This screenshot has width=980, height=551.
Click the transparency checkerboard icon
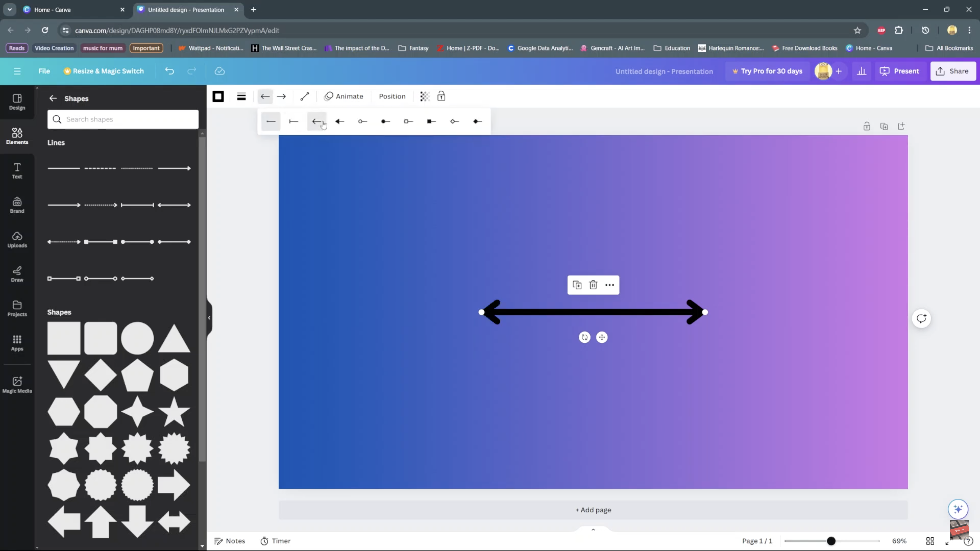point(425,97)
